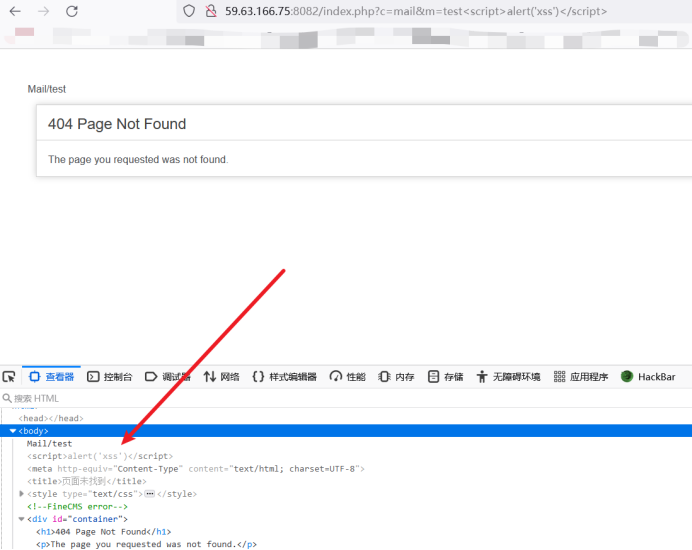Open the 存储 Storage tab
The image size is (692, 550).
click(x=446, y=377)
